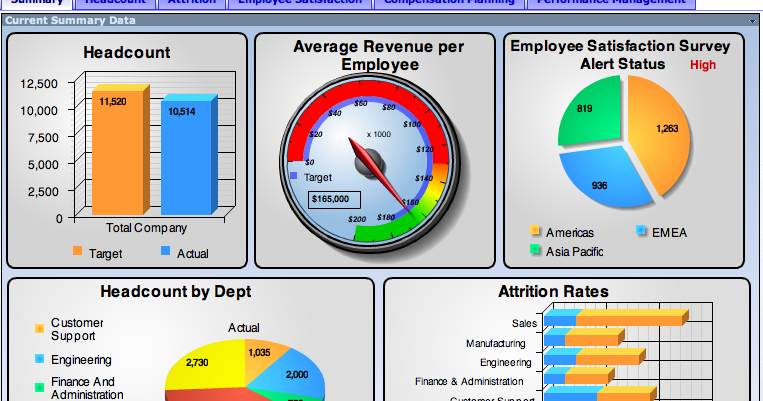Click the Finance And Administration legend swatch

pyautogui.click(x=40, y=387)
